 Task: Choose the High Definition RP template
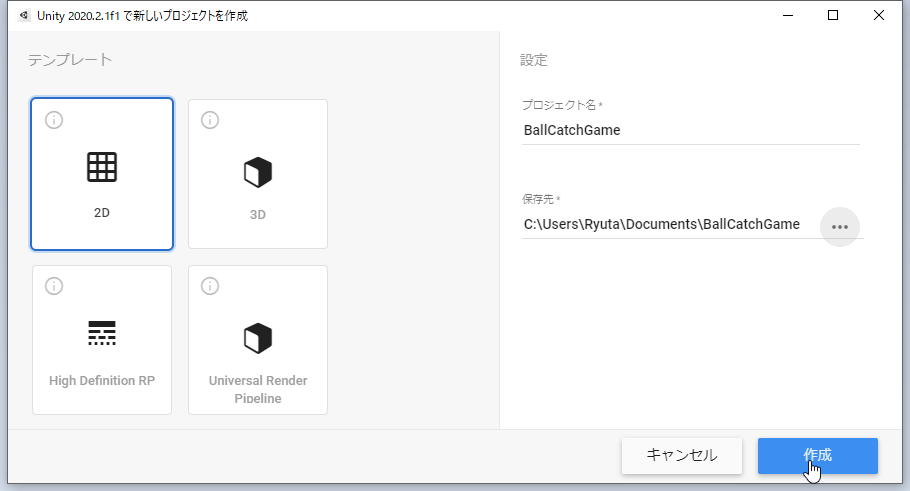click(x=102, y=340)
